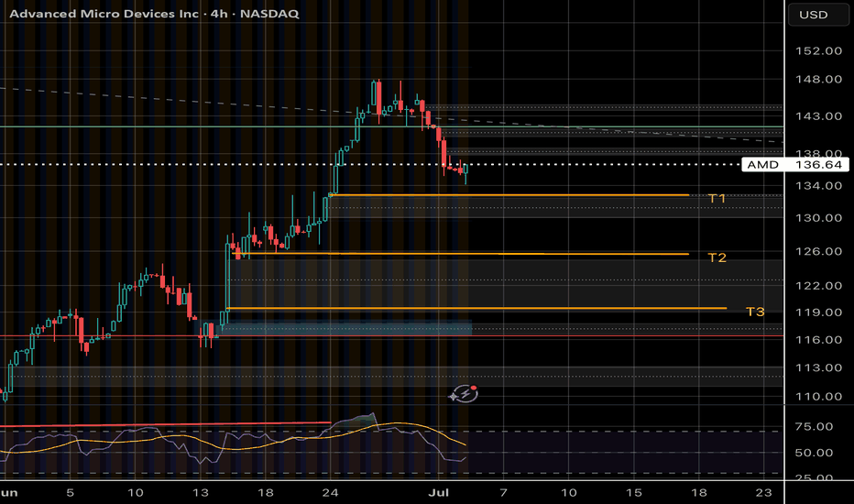Screen dimensions: 854x504
Task: Click the orange T3 horizontal line
Action: [476, 309]
